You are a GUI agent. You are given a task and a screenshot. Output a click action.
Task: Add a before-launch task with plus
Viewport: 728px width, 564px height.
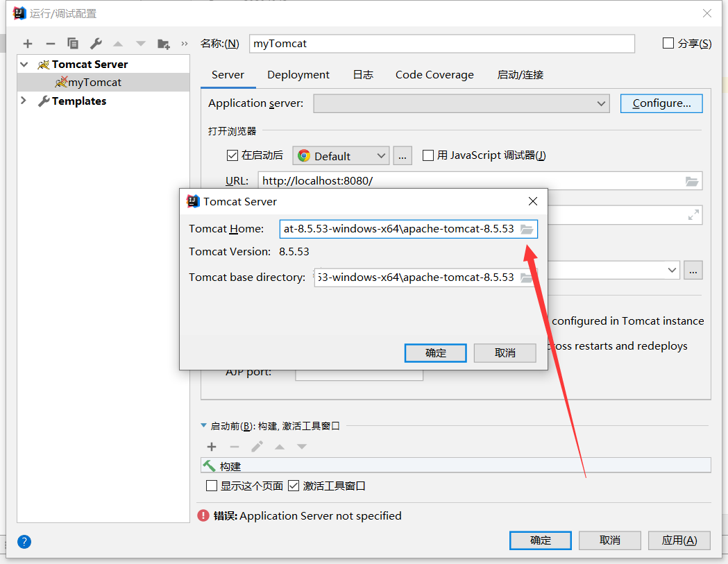pos(212,447)
